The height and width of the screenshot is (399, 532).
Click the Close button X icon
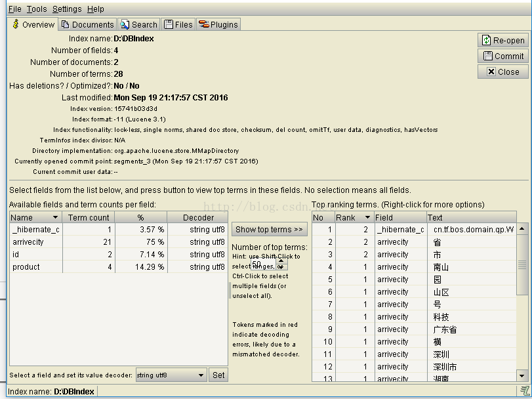click(x=491, y=72)
